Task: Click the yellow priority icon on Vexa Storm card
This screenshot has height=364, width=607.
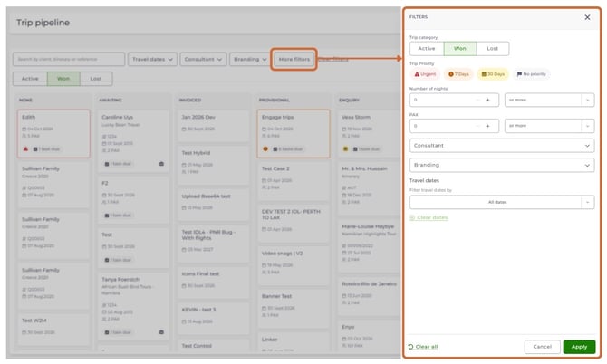Action: [346, 148]
